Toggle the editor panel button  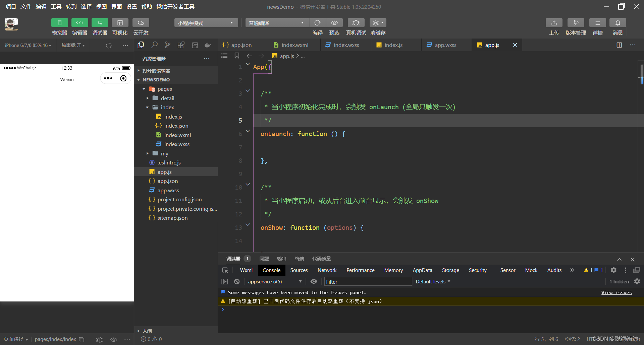pos(79,23)
